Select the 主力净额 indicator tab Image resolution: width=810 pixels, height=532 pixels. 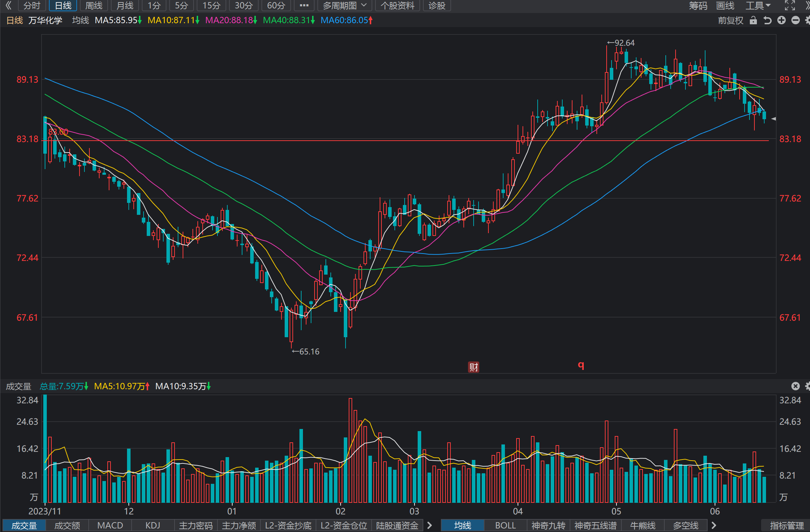pyautogui.click(x=239, y=526)
